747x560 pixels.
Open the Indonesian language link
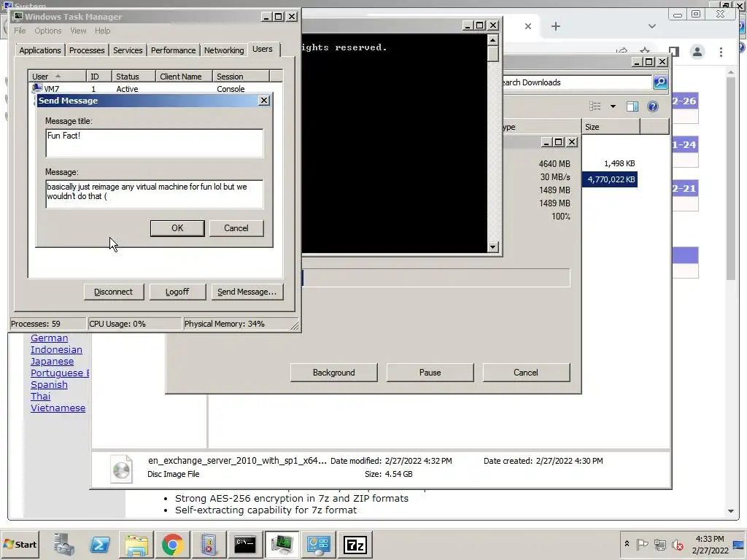click(56, 349)
